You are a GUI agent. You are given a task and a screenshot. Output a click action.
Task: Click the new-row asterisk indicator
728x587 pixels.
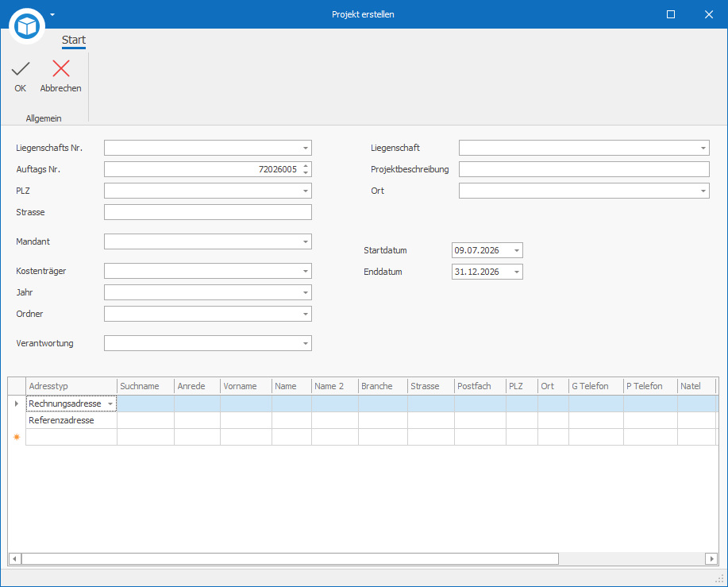tap(17, 438)
